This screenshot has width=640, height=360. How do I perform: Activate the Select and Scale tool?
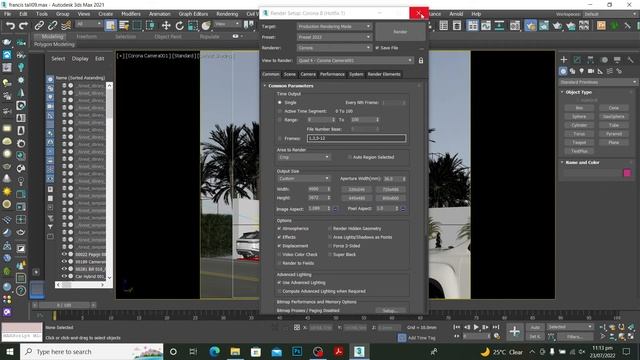(193, 26)
